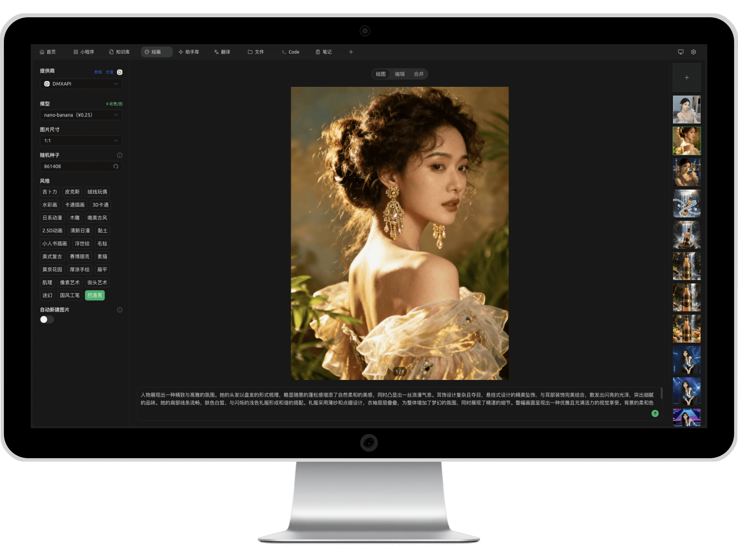Click the info icon beside 随机种子

pos(120,155)
